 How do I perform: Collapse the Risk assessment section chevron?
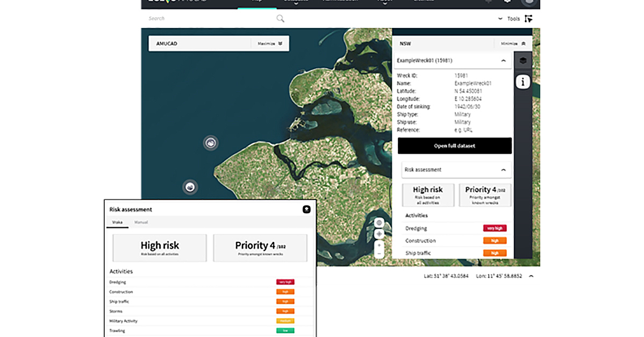click(x=504, y=169)
